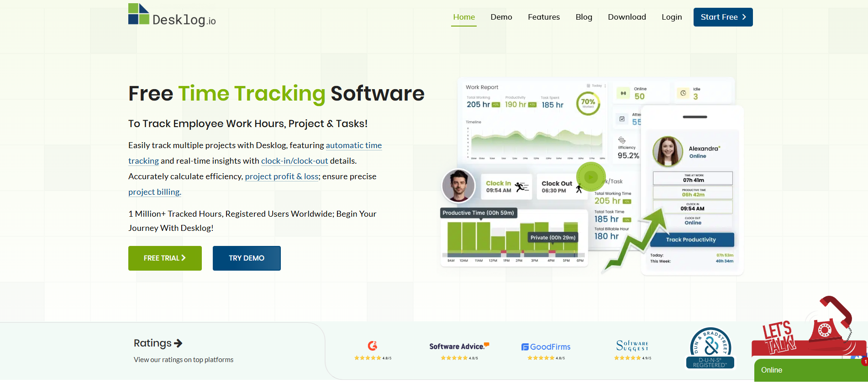
Task: Open the 'project billing' link
Action: click(155, 192)
